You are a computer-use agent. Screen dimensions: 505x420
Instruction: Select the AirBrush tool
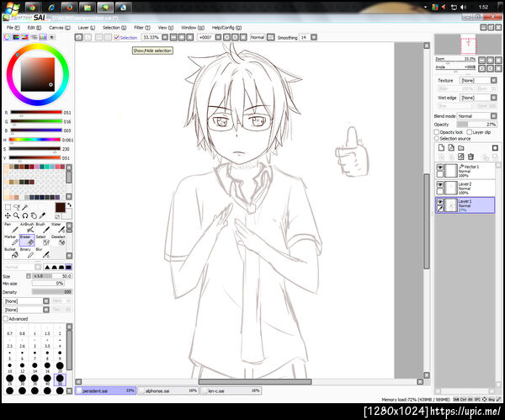coord(27,228)
